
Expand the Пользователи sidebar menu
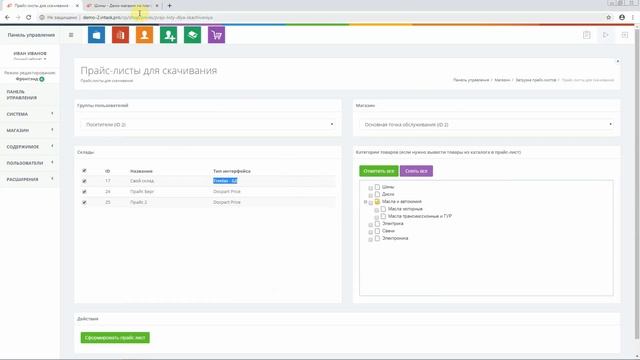click(30, 163)
